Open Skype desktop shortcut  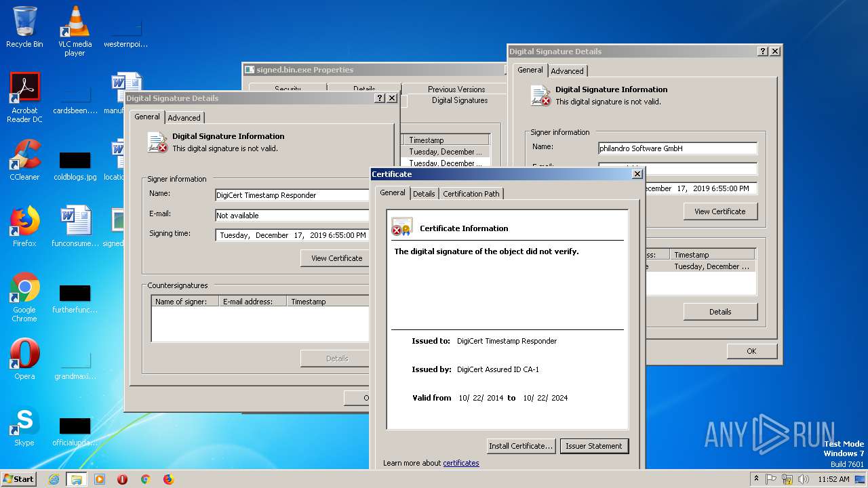(24, 426)
